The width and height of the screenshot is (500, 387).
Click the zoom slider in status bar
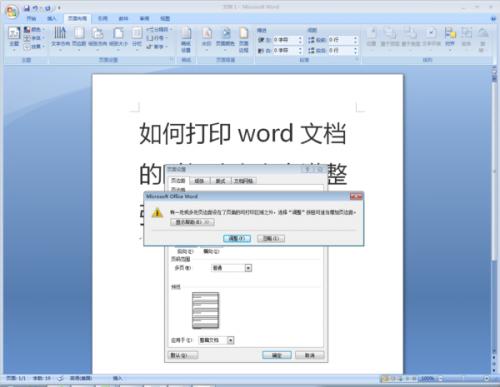tap(463, 379)
